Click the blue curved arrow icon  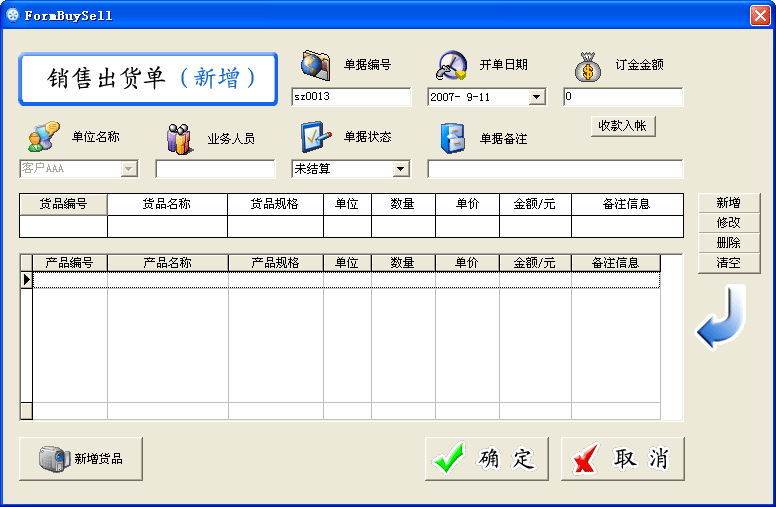(x=720, y=318)
